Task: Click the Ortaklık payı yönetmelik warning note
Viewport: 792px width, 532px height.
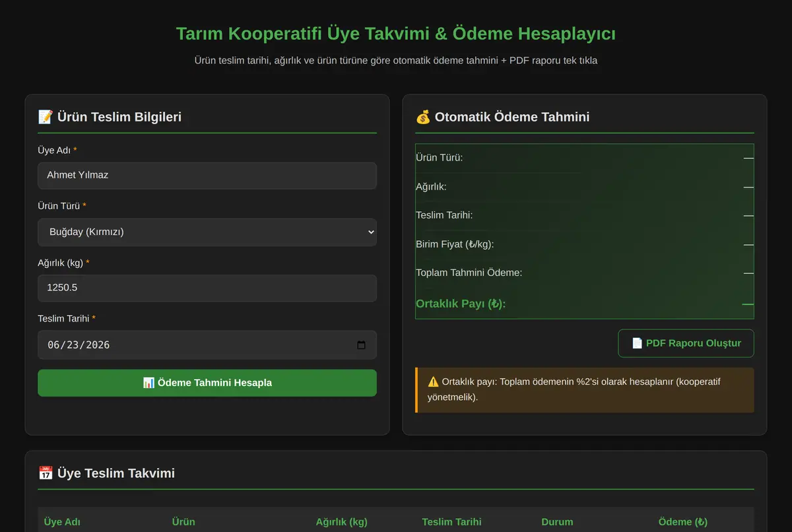Action: click(585, 390)
